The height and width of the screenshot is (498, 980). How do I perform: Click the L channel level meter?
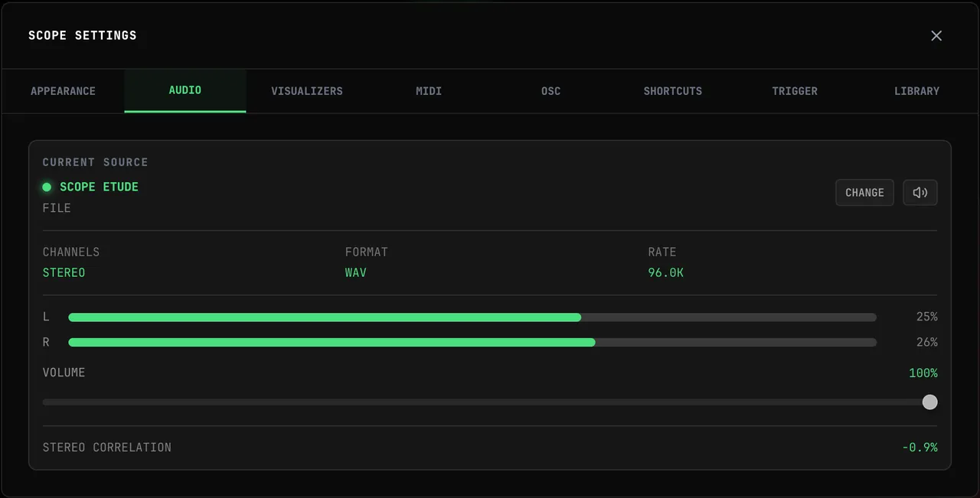[472, 317]
